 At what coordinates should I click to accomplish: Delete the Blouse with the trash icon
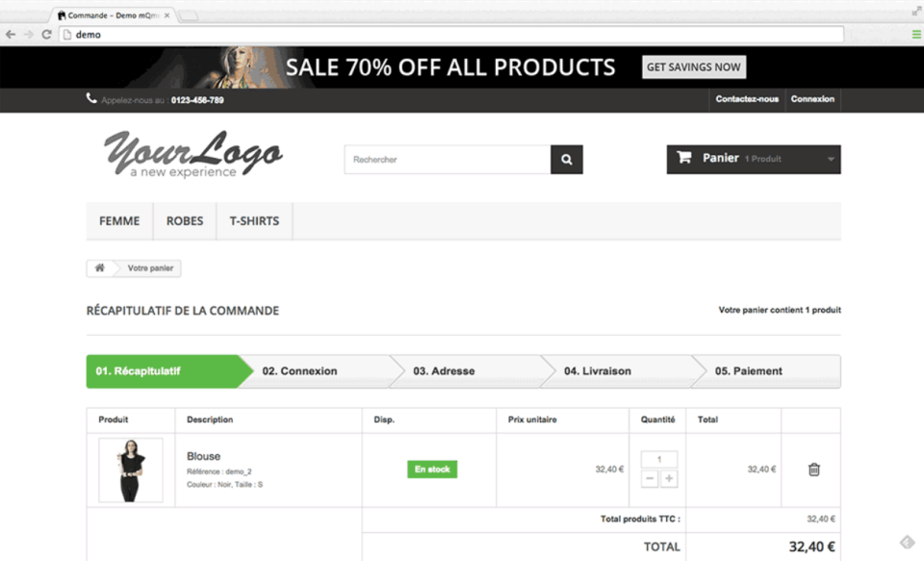pyautogui.click(x=814, y=469)
